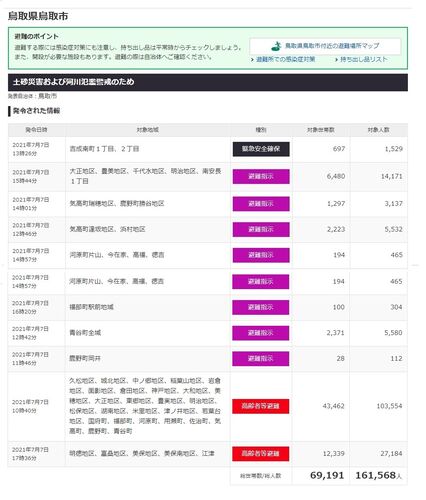This screenshot has height=500, width=426.
Task: Click 避難指示 badge in the 6,480 households row
Action: pos(261,176)
